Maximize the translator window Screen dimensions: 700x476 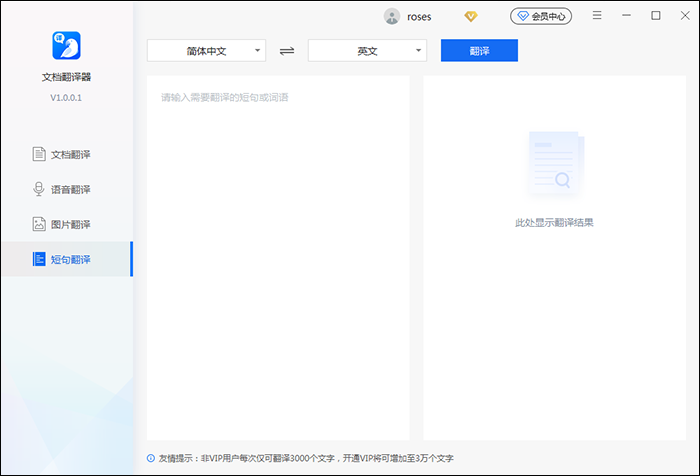[656, 16]
